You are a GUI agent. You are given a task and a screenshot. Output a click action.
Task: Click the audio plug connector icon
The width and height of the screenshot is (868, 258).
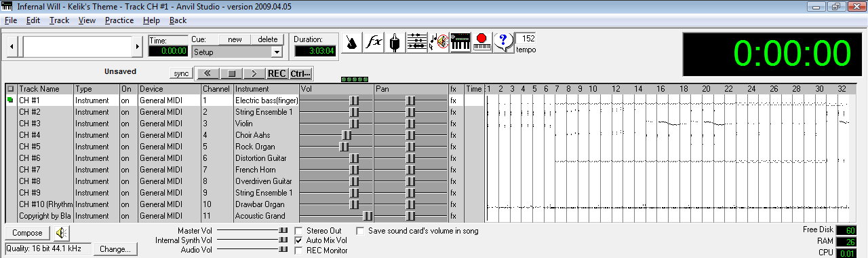[395, 42]
